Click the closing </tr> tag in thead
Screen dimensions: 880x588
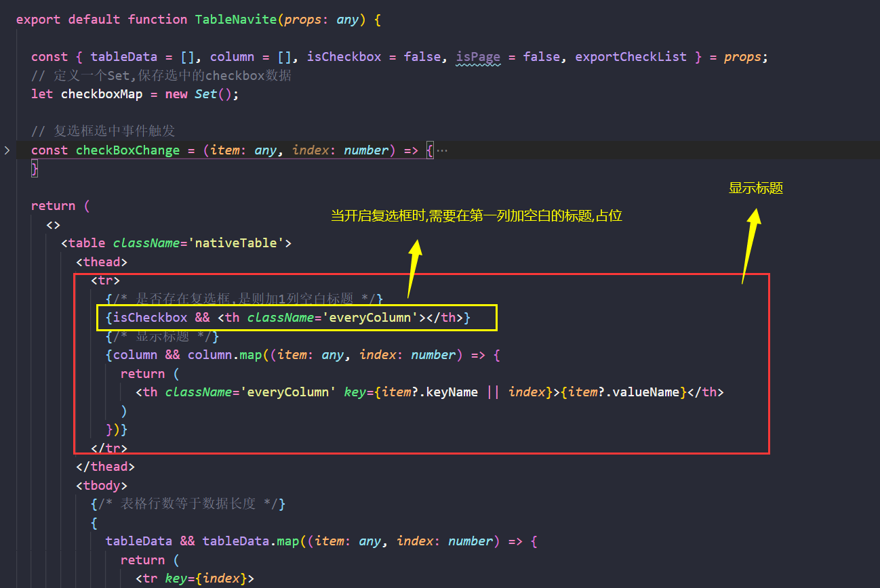pos(109,448)
